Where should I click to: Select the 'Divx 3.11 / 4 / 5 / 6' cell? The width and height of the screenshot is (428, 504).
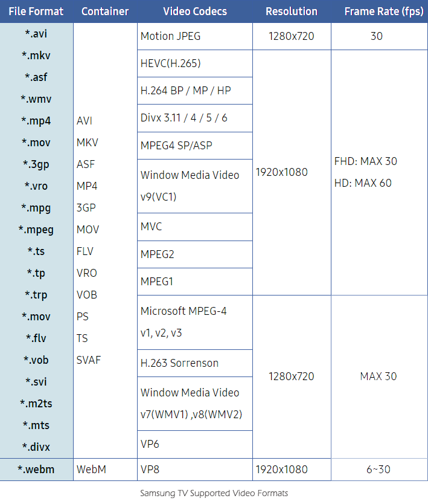(x=195, y=118)
